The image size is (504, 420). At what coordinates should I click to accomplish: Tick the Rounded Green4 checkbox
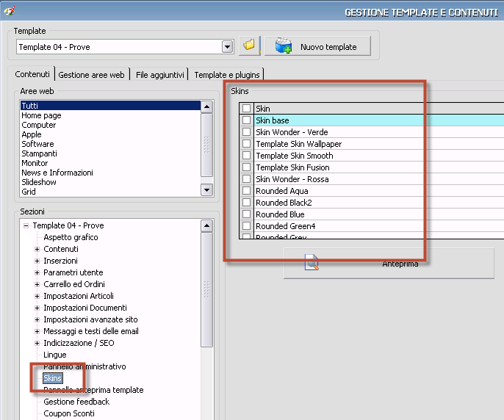(247, 226)
